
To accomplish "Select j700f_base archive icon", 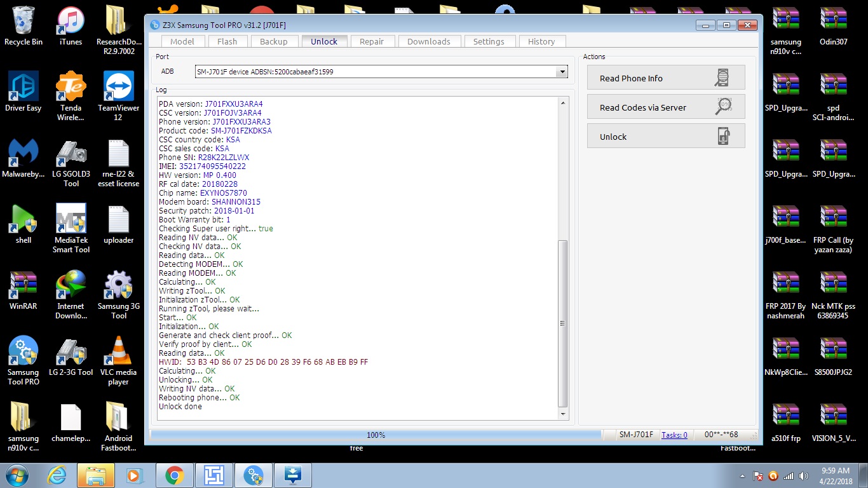I will coord(786,224).
